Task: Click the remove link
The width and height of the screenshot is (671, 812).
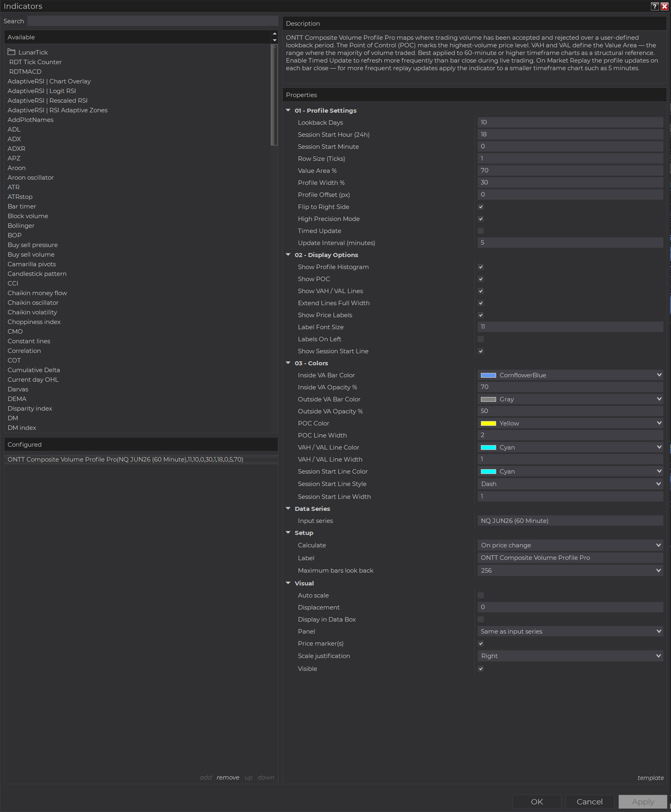Action: 228,778
